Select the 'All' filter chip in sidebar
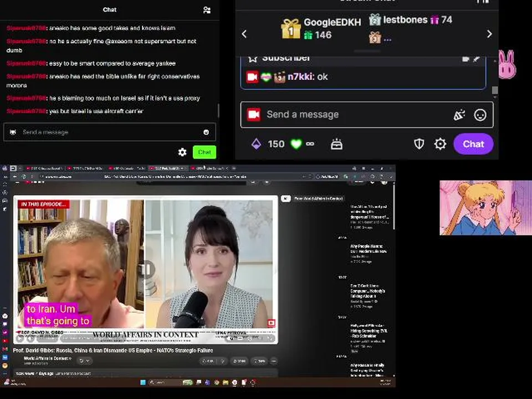Image resolution: width=532 pixels, height=399 pixels. pyautogui.click(x=286, y=198)
